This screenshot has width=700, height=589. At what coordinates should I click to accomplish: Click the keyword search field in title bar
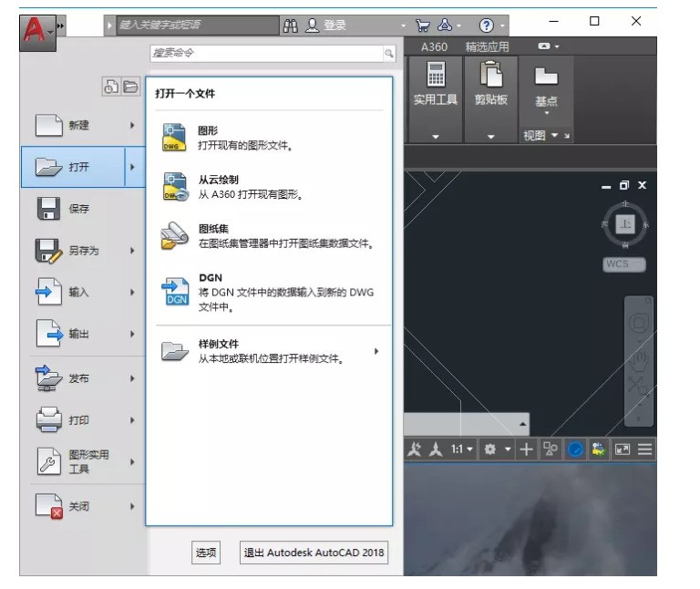point(198,26)
